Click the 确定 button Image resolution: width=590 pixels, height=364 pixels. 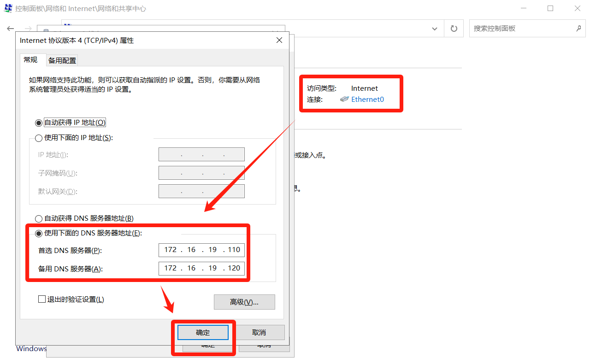(x=203, y=333)
